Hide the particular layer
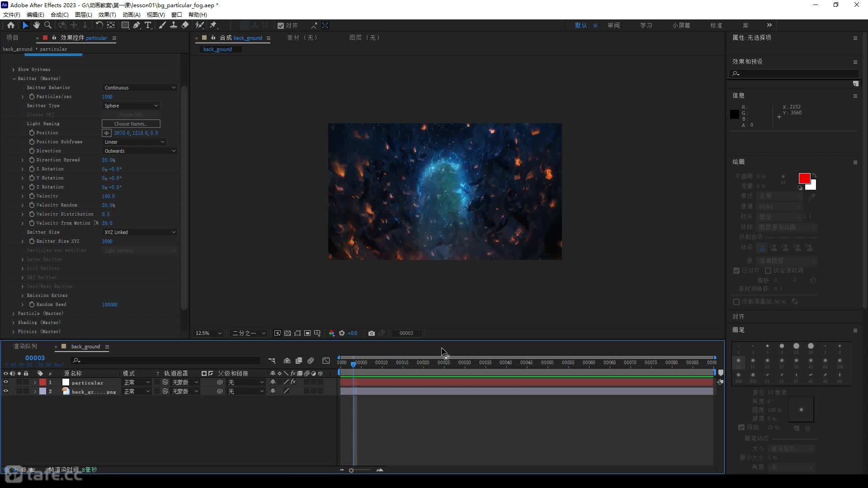The height and width of the screenshot is (488, 868). point(5,382)
